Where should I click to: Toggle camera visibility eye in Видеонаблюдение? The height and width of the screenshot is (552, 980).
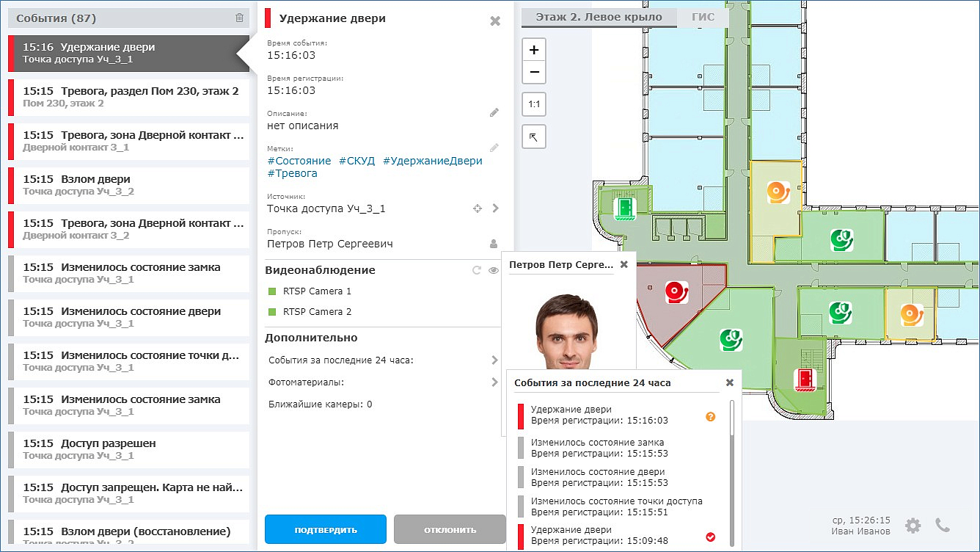pos(492,269)
